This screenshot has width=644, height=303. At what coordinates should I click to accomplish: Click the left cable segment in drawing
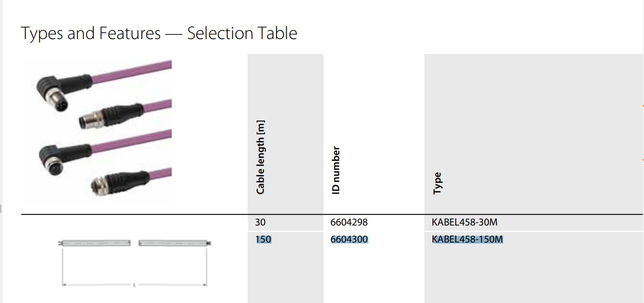point(95,243)
